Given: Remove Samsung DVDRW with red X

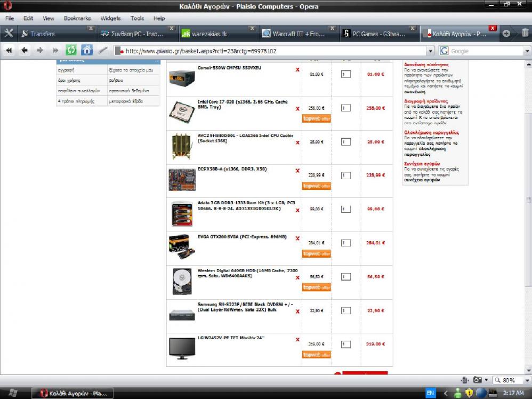Looking at the screenshot, I should click(297, 312).
